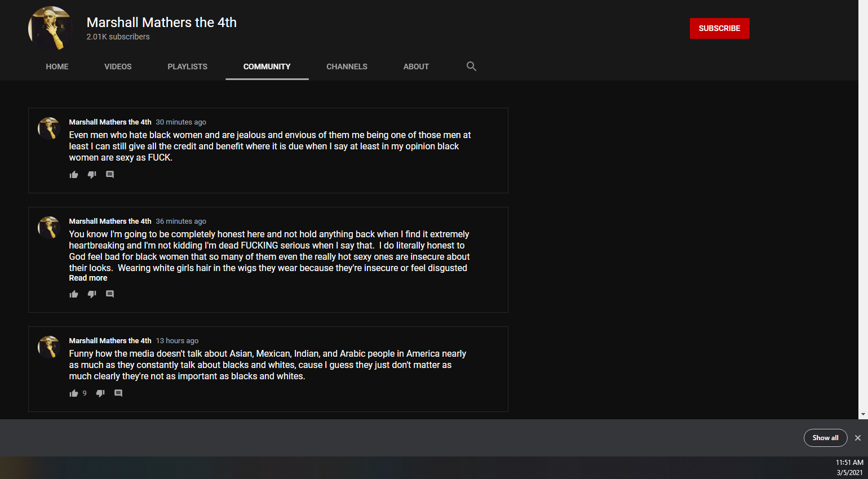
Task: Open author name on the 36 minutes ago post
Action: coord(110,221)
